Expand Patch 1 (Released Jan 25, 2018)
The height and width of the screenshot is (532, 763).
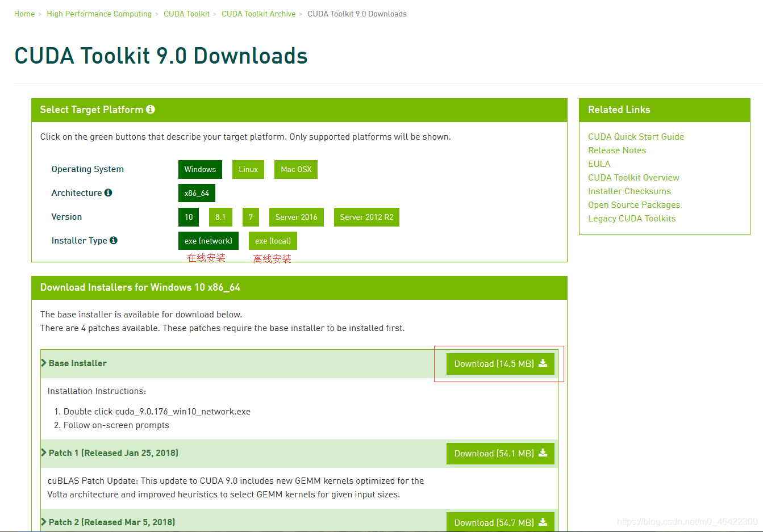[110, 453]
